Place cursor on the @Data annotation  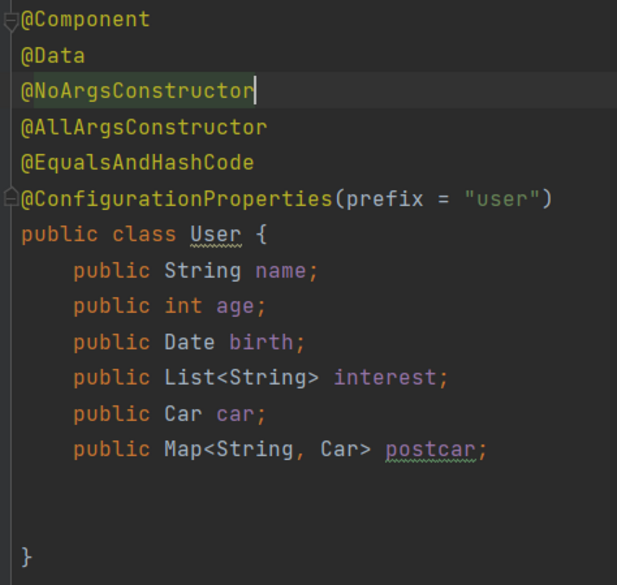[53, 56]
